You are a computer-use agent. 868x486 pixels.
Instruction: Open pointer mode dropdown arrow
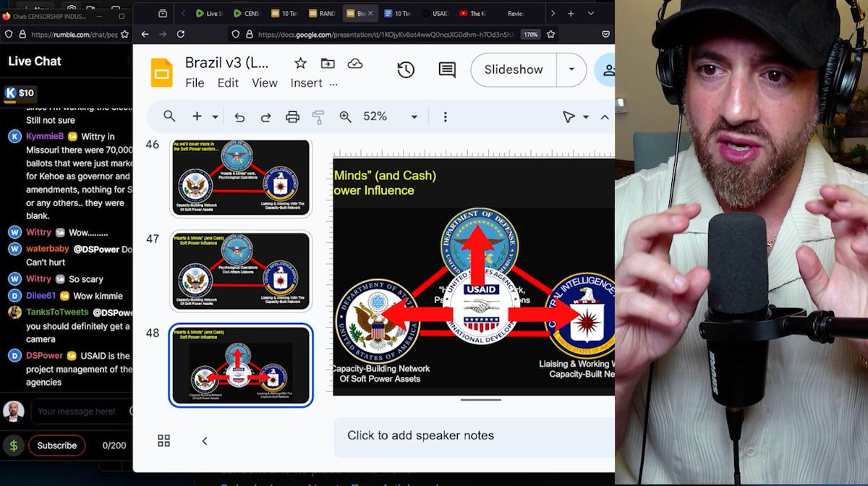point(586,117)
